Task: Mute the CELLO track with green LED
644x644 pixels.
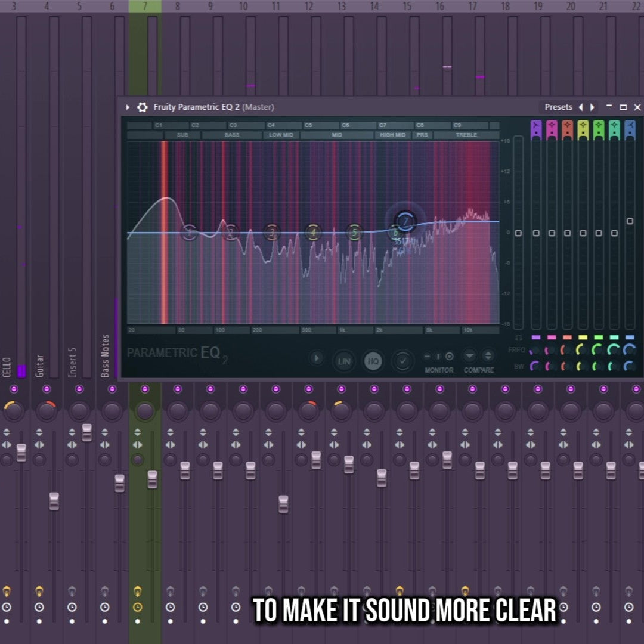Action: click(14, 389)
